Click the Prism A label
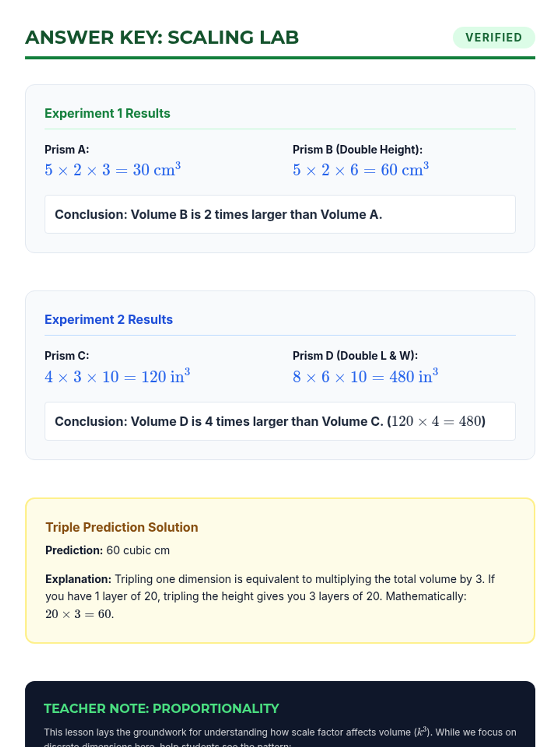 (67, 149)
